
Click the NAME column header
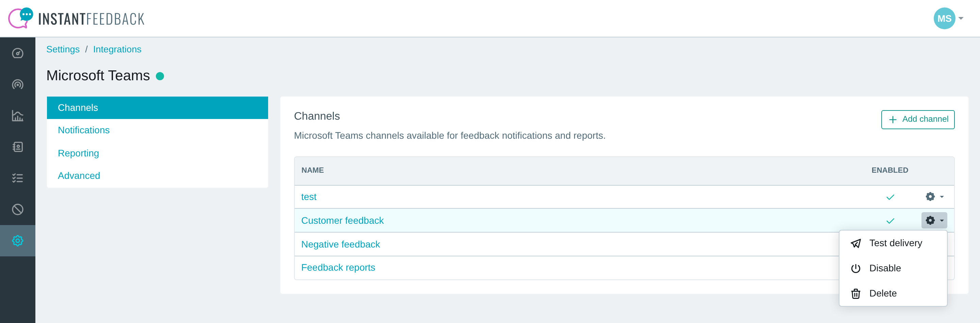coord(312,170)
